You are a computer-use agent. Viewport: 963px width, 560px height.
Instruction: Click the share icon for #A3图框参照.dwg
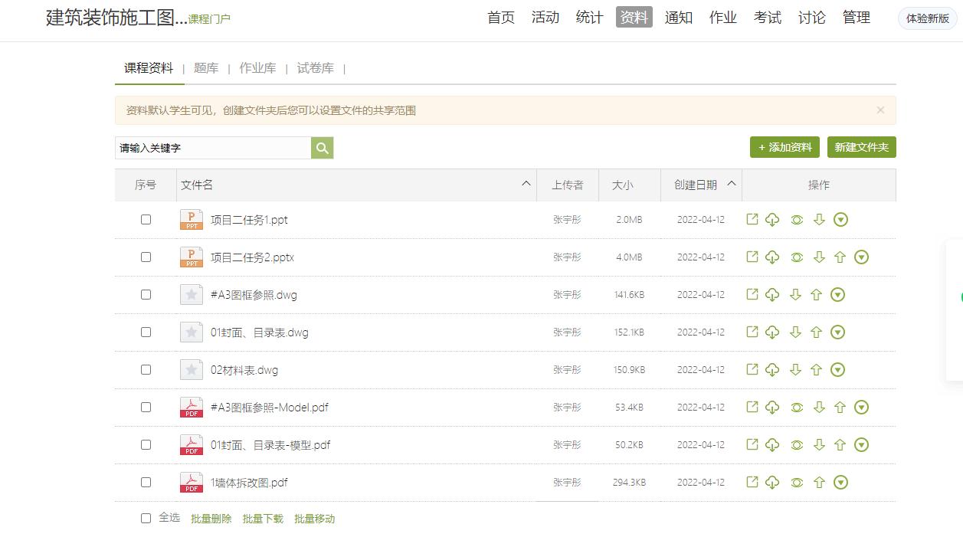[752, 295]
